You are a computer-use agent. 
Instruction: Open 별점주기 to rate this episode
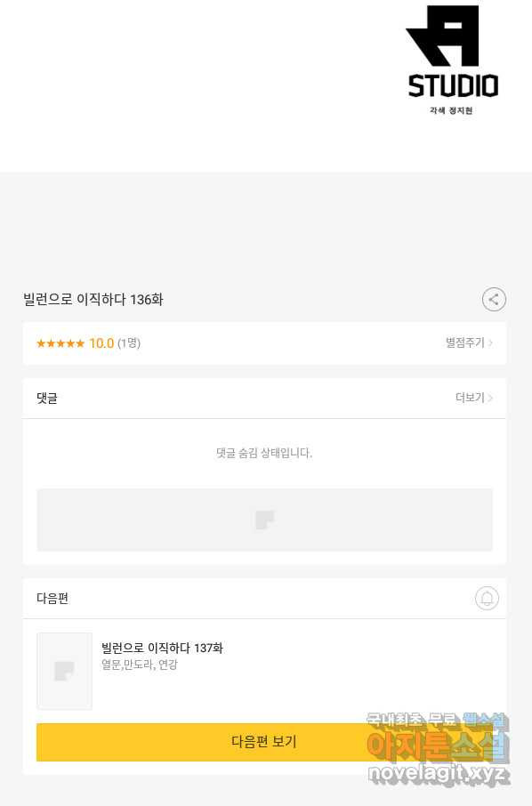464,343
